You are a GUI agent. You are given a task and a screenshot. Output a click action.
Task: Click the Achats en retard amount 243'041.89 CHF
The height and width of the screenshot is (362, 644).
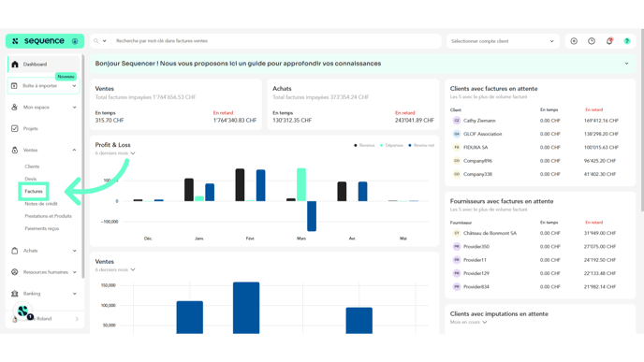click(414, 121)
